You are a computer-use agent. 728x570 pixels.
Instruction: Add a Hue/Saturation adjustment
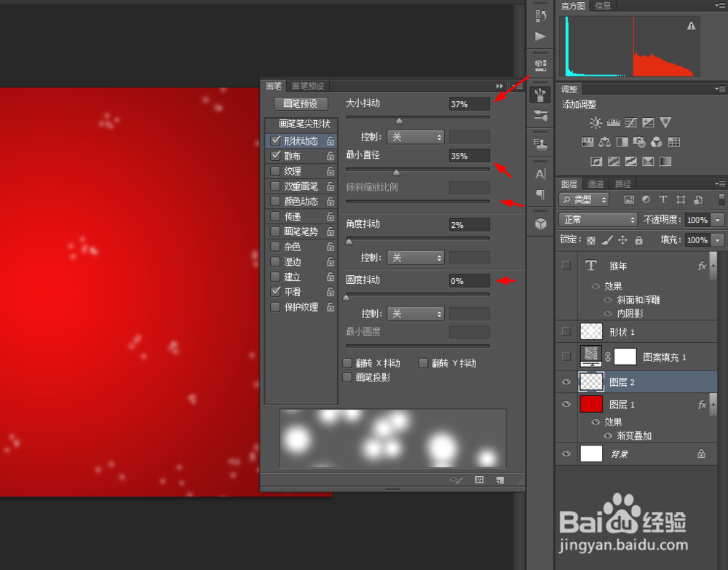pos(587,142)
